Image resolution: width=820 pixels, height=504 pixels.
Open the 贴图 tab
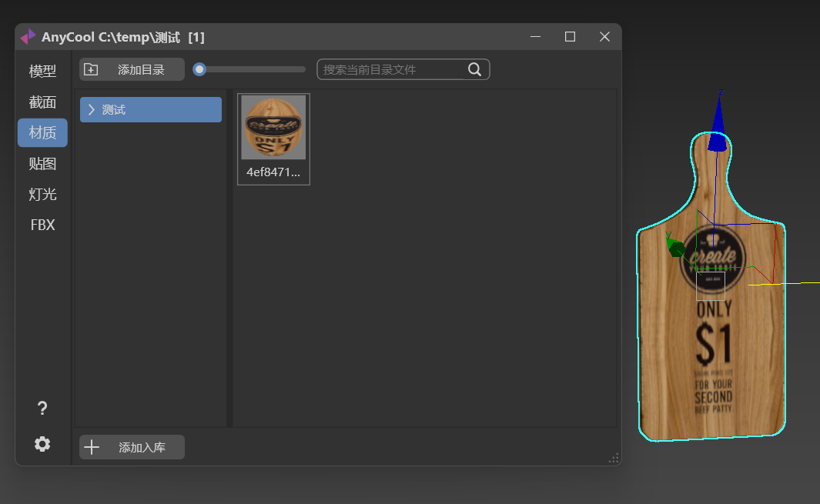click(42, 164)
